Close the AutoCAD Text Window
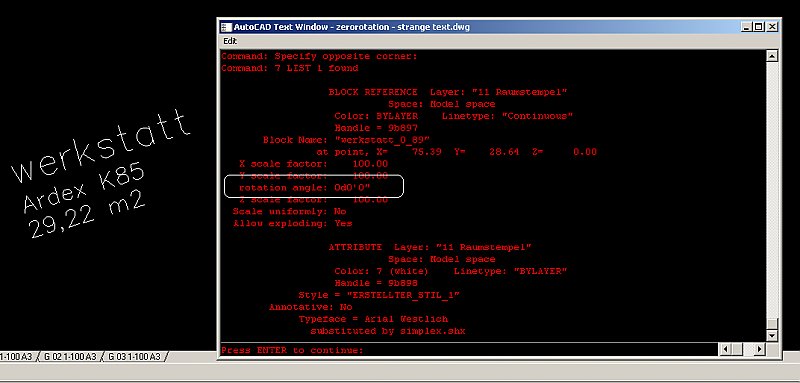 tap(772, 27)
